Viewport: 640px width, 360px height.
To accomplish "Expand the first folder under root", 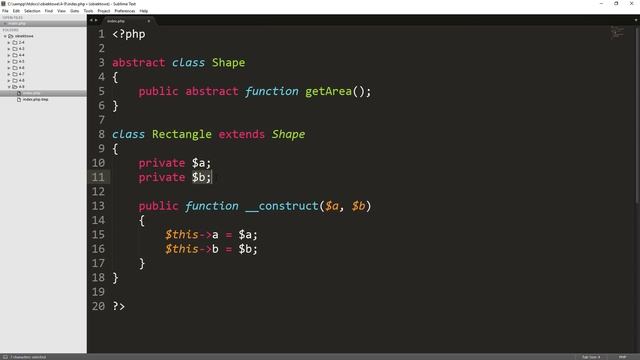I will [x=9, y=42].
